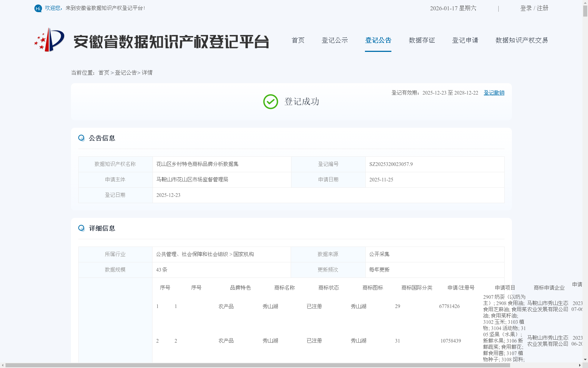Viewport: 588px width, 368px height.
Task: Click the 所属行业 label cell
Action: coord(115,254)
